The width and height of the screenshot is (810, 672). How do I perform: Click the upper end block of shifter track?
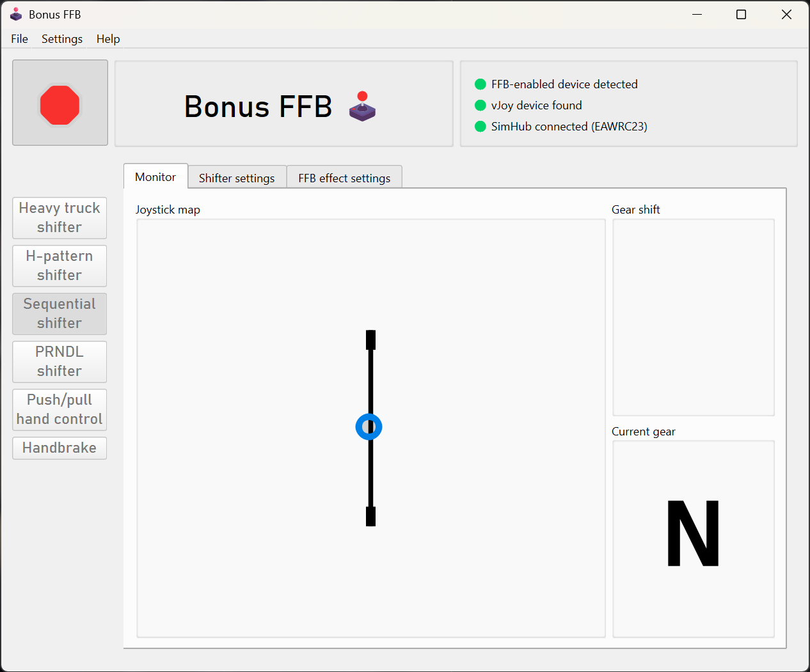pyautogui.click(x=370, y=340)
